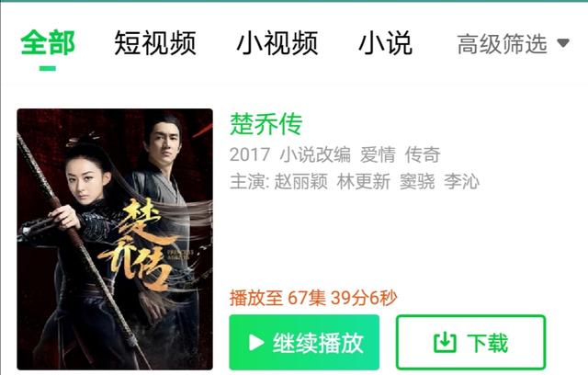The height and width of the screenshot is (375, 588).
Task: Click the 爱情 genre tag
Action: [x=378, y=154]
